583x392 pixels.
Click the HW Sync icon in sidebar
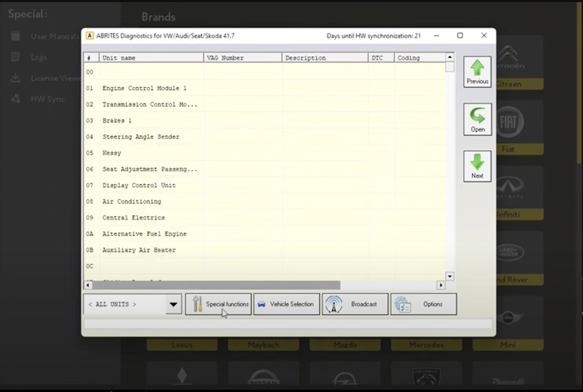(15, 99)
